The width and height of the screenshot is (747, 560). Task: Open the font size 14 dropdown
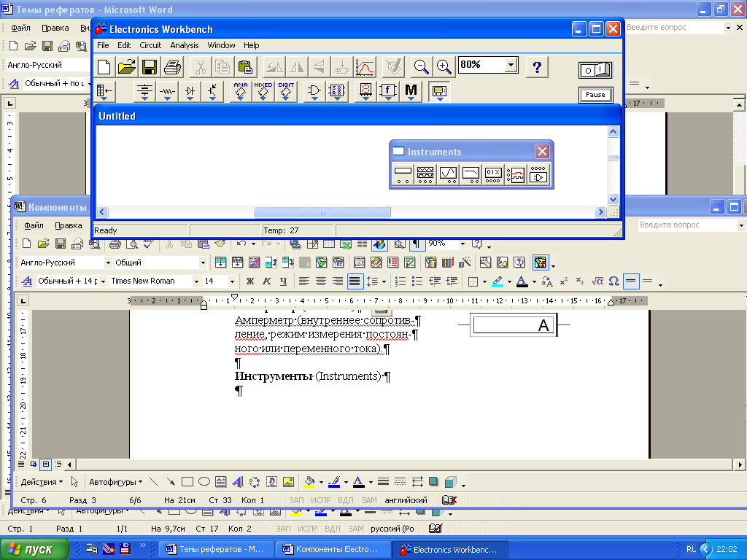232,281
